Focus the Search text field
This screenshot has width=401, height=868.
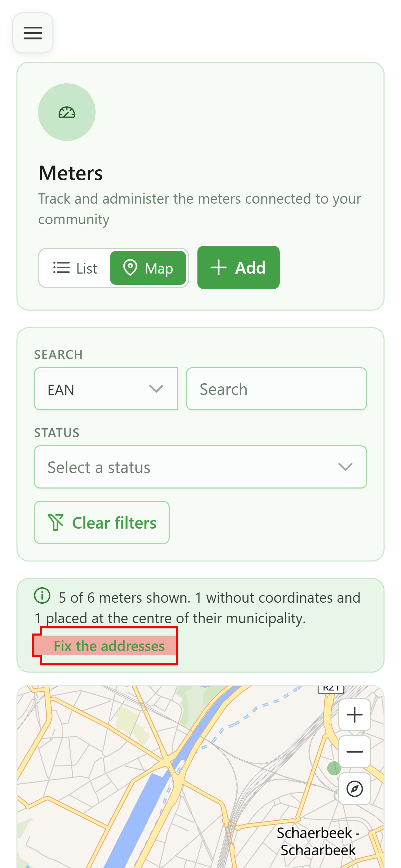[x=277, y=389]
